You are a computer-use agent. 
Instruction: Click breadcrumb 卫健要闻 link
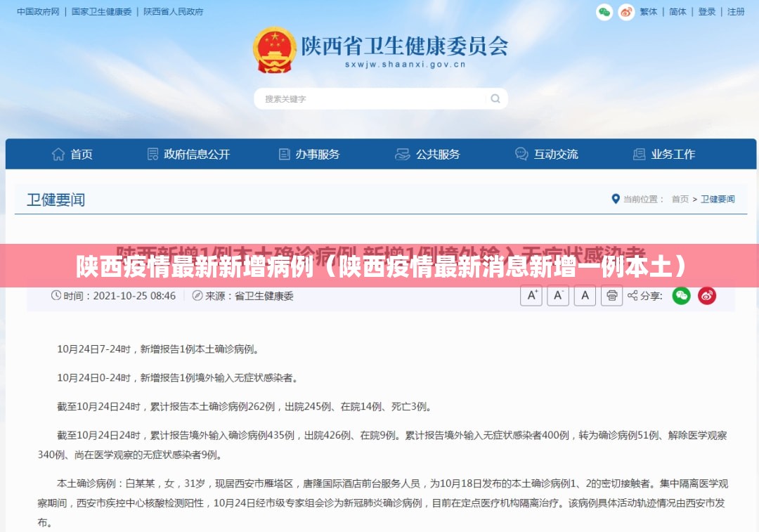click(718, 199)
